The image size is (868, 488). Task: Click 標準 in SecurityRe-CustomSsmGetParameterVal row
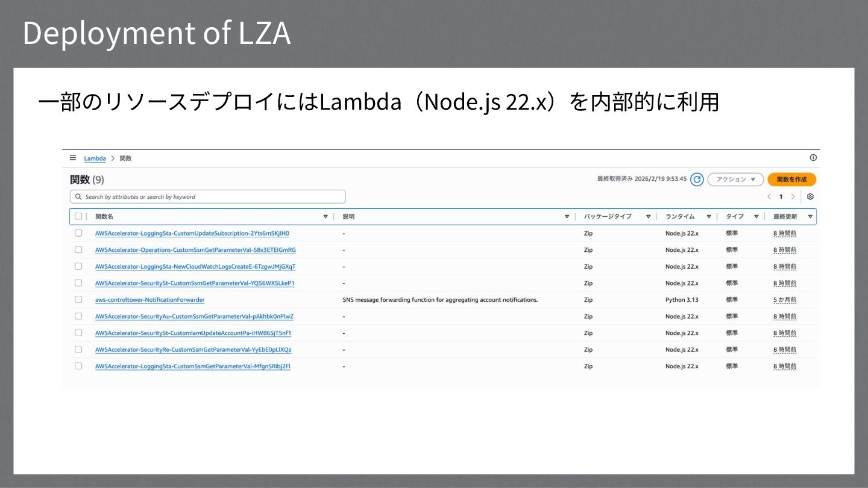(x=732, y=349)
